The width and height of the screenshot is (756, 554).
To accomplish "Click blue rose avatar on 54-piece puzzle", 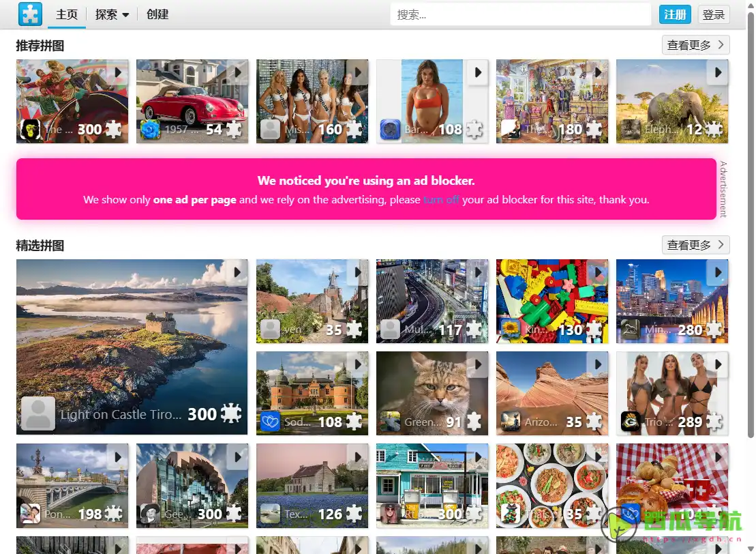I will 150,130.
